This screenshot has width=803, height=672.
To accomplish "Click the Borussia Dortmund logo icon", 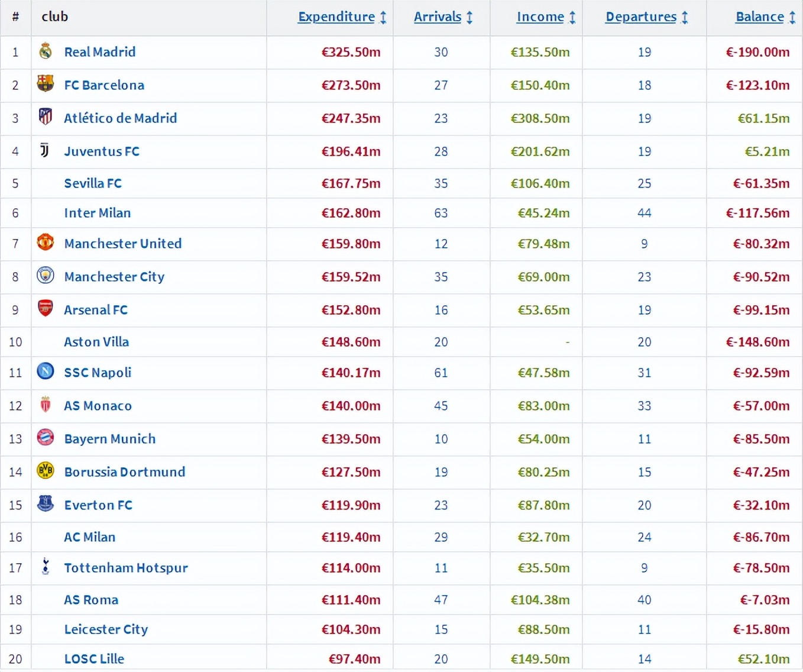I will click(46, 471).
